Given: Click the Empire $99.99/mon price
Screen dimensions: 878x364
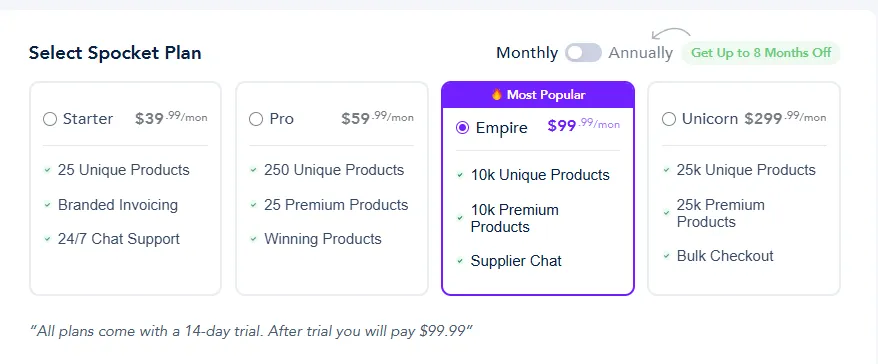Looking at the screenshot, I should (x=583, y=125).
